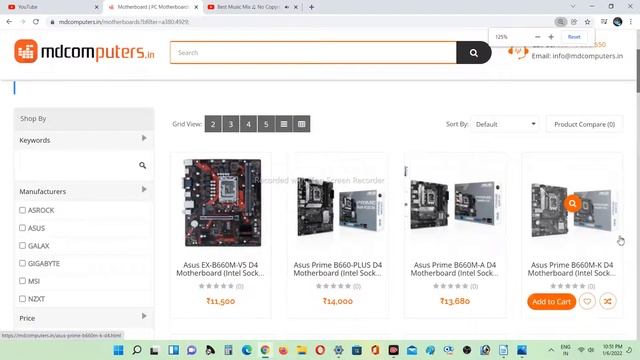Screen dimensions: 640x360
Task: Close the Best Music Mix tab
Action: (x=296, y=7)
